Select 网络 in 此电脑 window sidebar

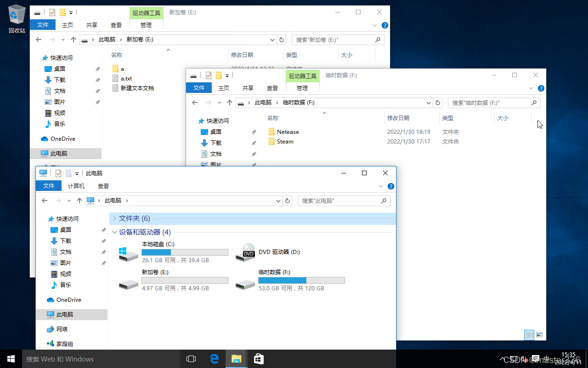(62, 329)
